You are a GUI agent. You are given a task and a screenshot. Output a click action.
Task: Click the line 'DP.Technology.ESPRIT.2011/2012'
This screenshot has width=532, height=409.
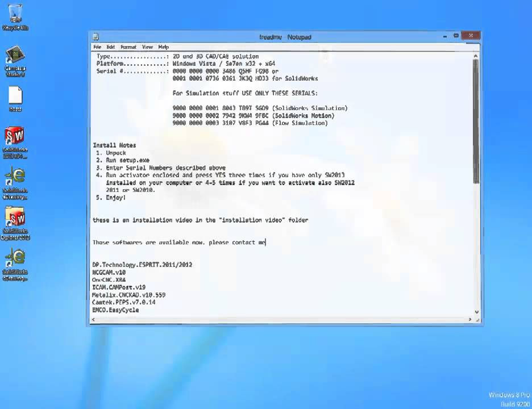point(142,265)
